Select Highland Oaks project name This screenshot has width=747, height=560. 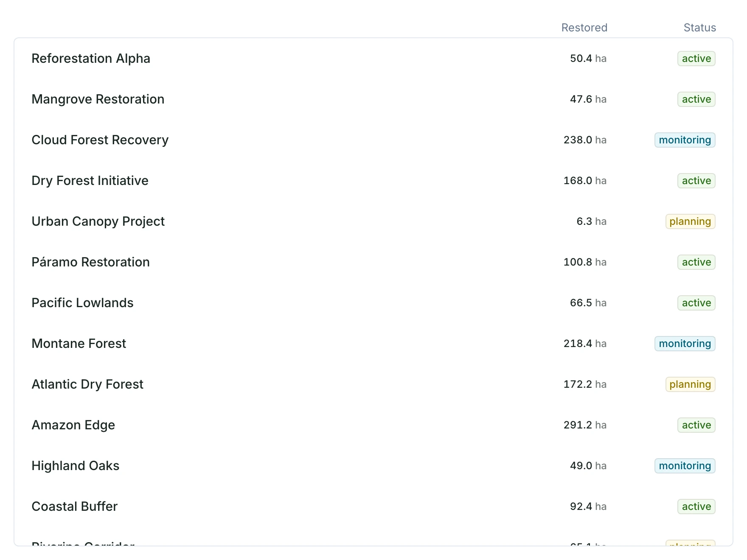click(76, 466)
